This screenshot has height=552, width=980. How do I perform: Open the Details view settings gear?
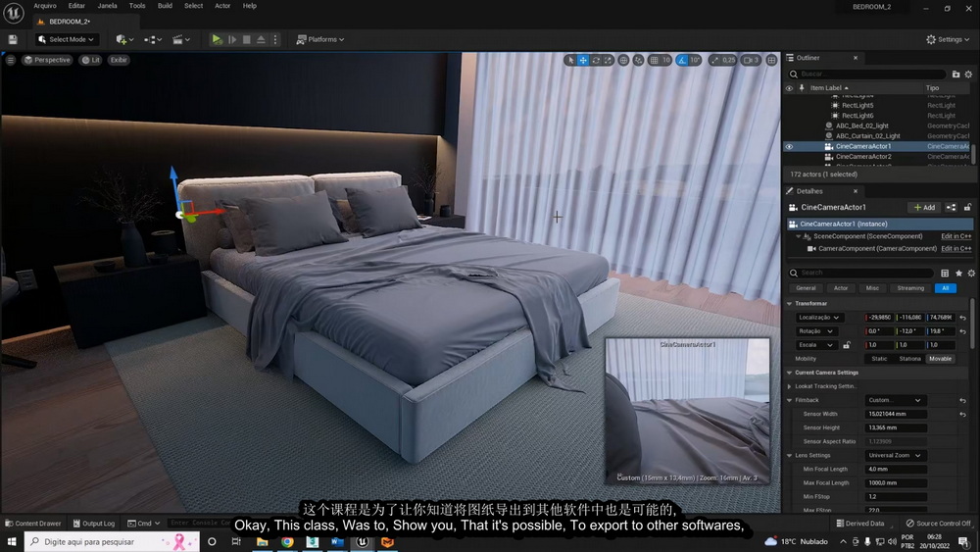click(x=971, y=274)
